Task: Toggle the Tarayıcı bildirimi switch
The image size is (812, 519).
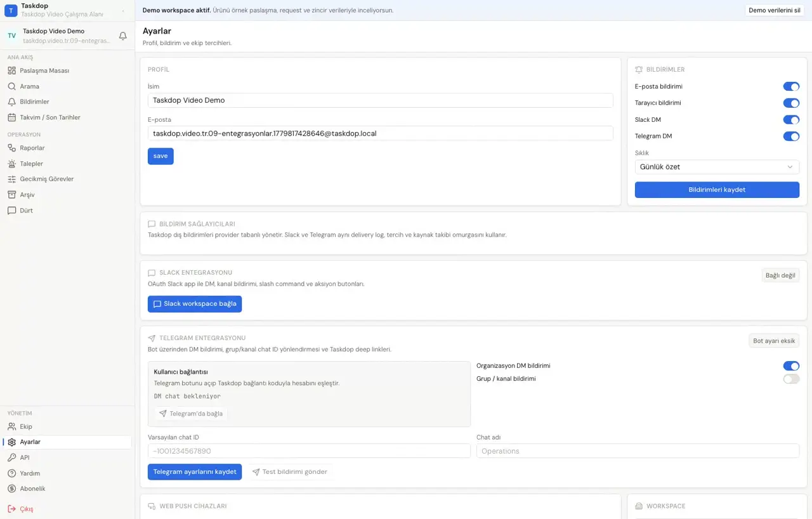Action: 791,103
